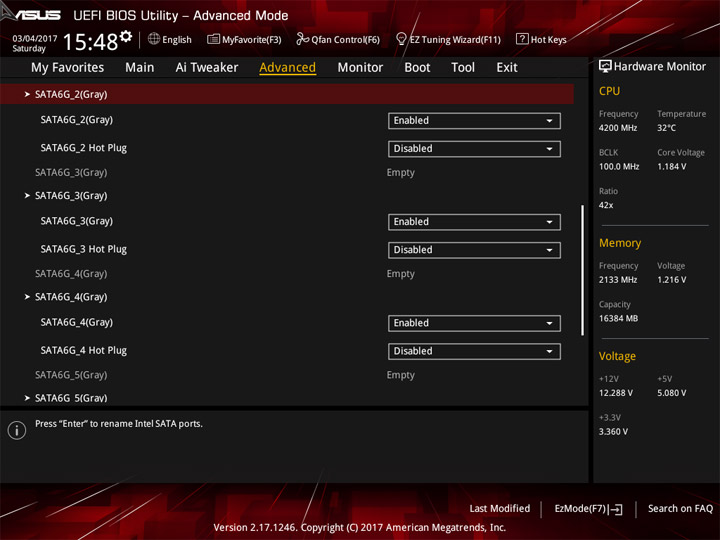Click the vertical scrollbar of settings list

(x=583, y=270)
